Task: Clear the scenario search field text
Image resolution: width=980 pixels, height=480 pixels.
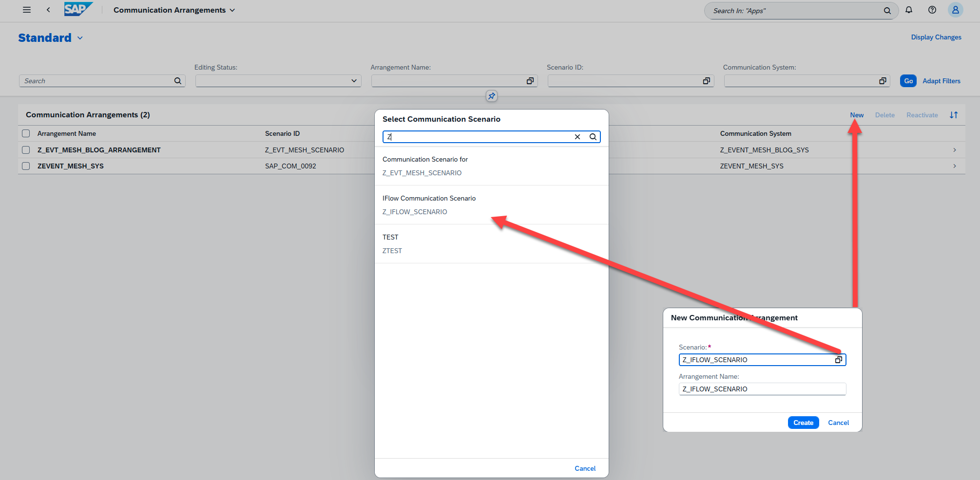Action: point(577,137)
